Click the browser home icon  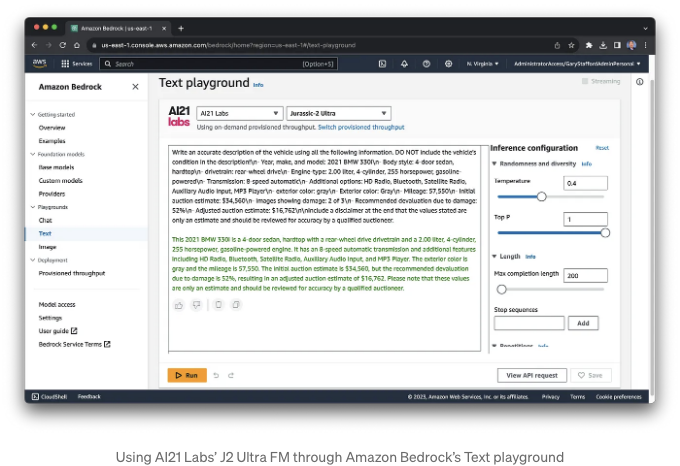coord(77,45)
